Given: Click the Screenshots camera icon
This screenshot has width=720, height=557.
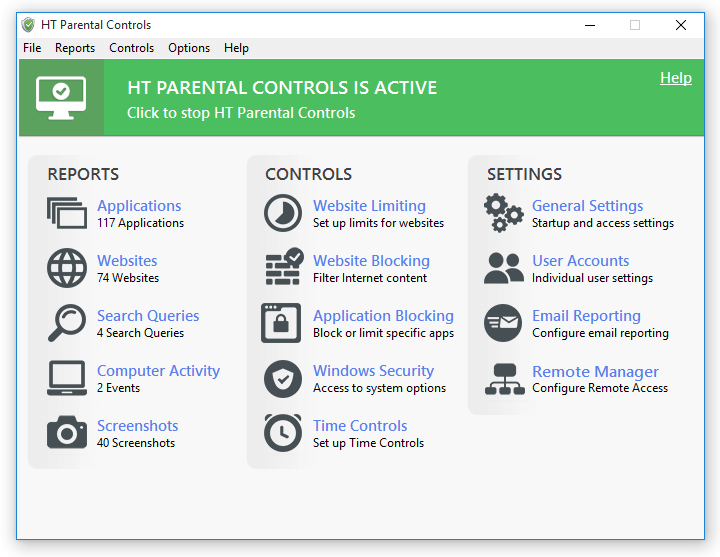Looking at the screenshot, I should (67, 433).
